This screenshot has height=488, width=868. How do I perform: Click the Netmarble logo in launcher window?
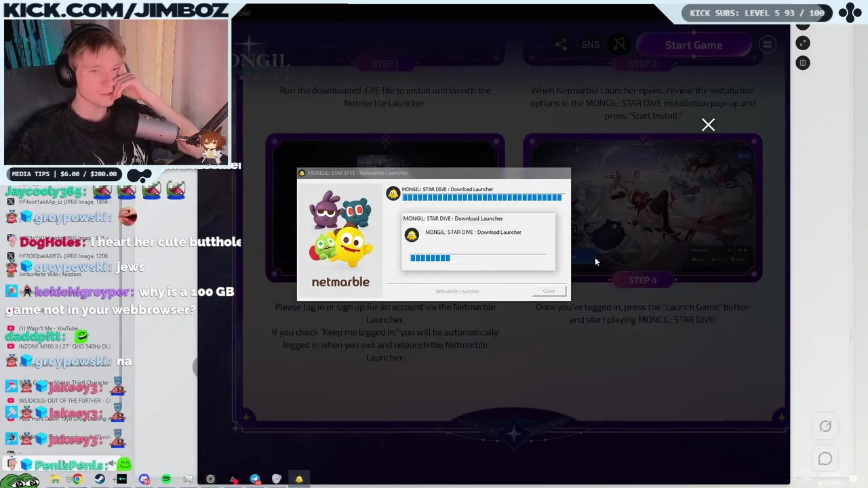click(340, 282)
